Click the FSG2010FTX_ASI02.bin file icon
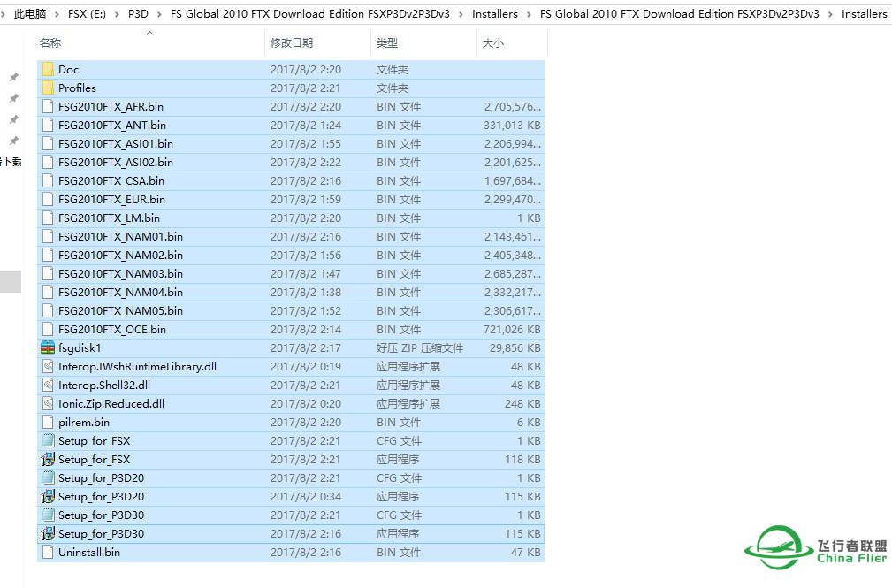Image resolution: width=892 pixels, height=588 pixels. 48,162
